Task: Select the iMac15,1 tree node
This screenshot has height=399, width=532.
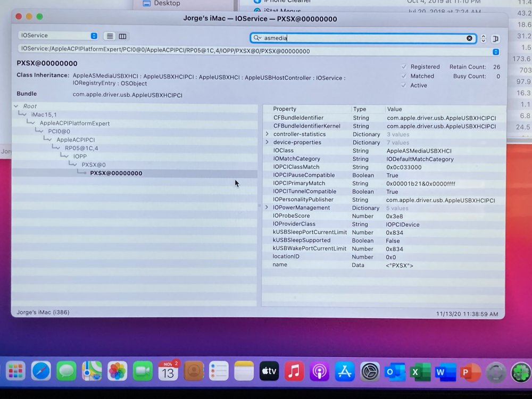Action: tap(44, 115)
